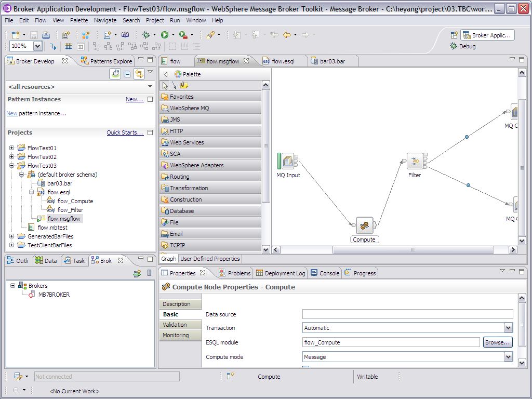Click the Run with red toolbox icon
Screen dimensions: 532x399
(x=183, y=35)
